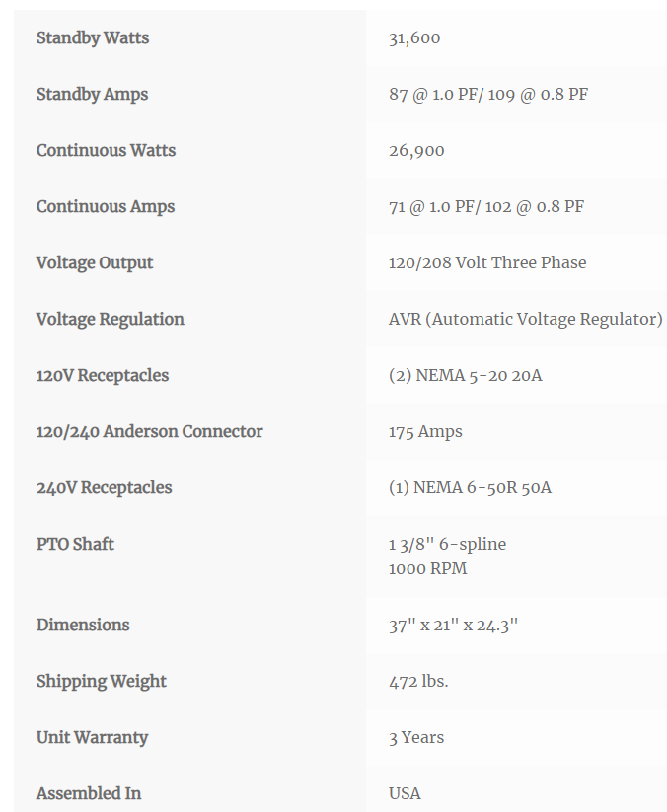Select the 120/208 Volt Three Phase text
Screen dimensions: 667x812
tap(487, 262)
